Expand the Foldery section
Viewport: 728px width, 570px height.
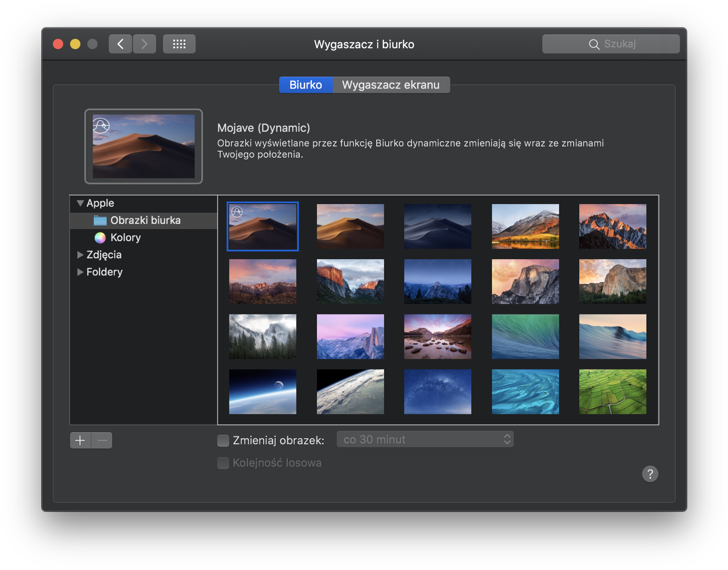pyautogui.click(x=80, y=272)
